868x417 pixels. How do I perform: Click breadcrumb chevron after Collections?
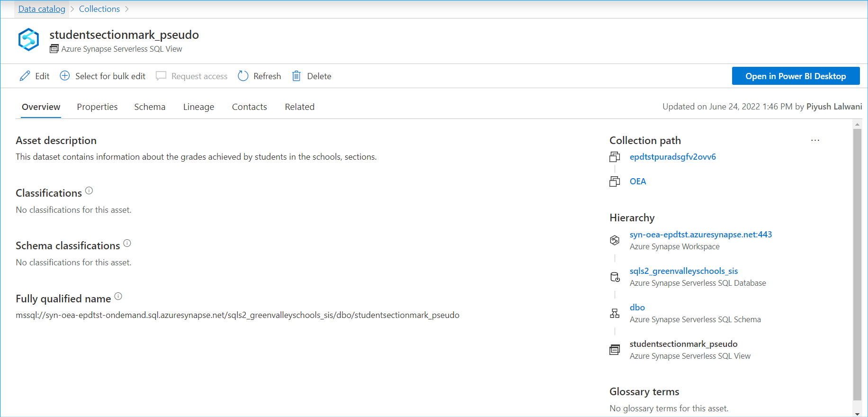(127, 9)
